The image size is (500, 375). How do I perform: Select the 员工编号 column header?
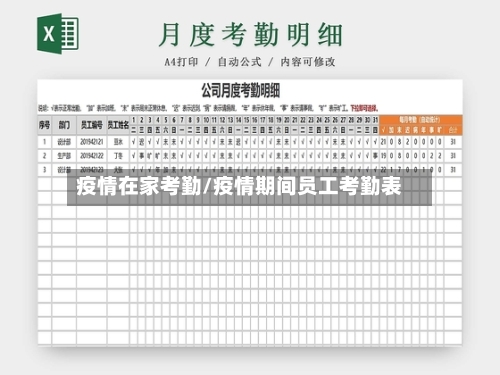point(92,125)
